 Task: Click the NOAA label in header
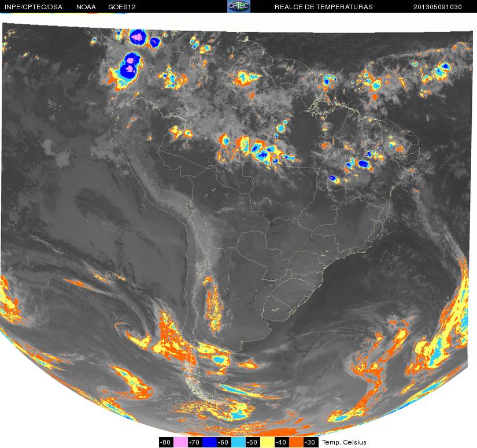(x=86, y=7)
